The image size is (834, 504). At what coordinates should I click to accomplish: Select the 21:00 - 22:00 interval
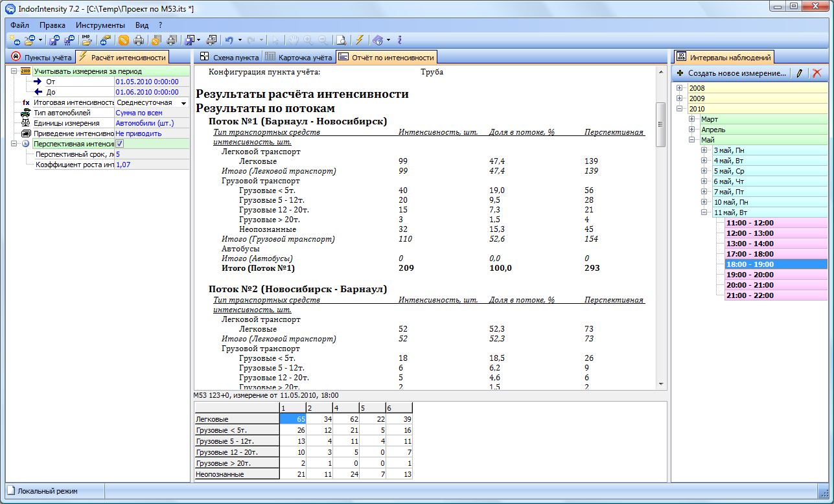coord(775,295)
